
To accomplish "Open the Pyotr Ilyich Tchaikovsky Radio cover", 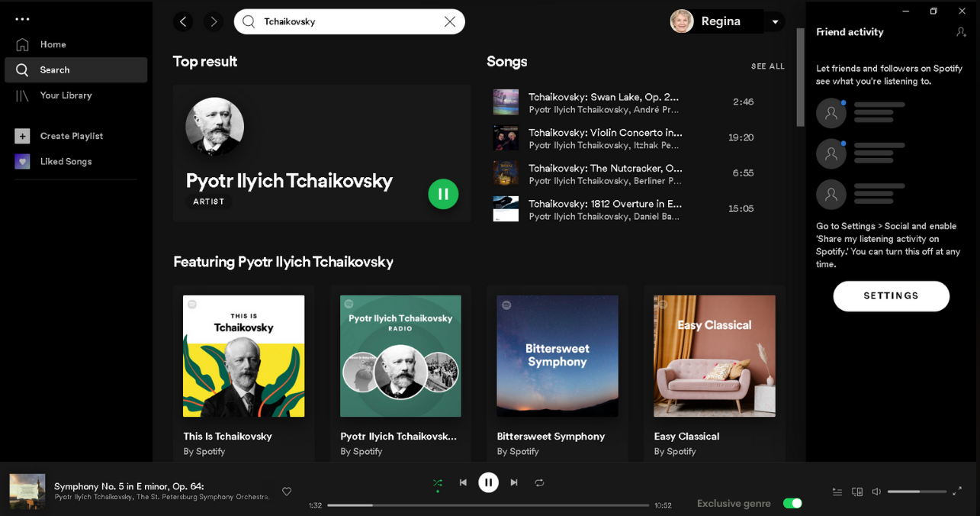I will coord(400,356).
